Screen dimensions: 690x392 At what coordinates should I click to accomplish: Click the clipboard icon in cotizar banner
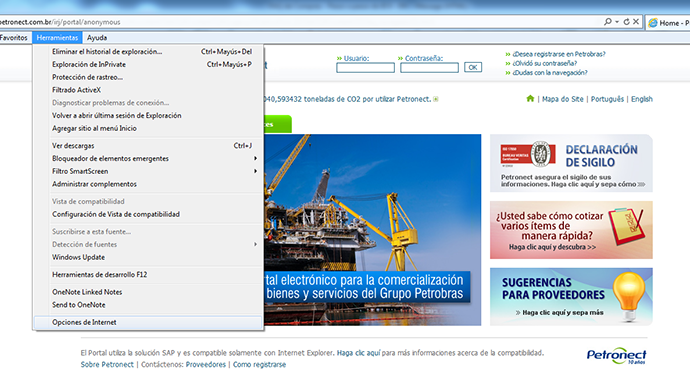626,226
